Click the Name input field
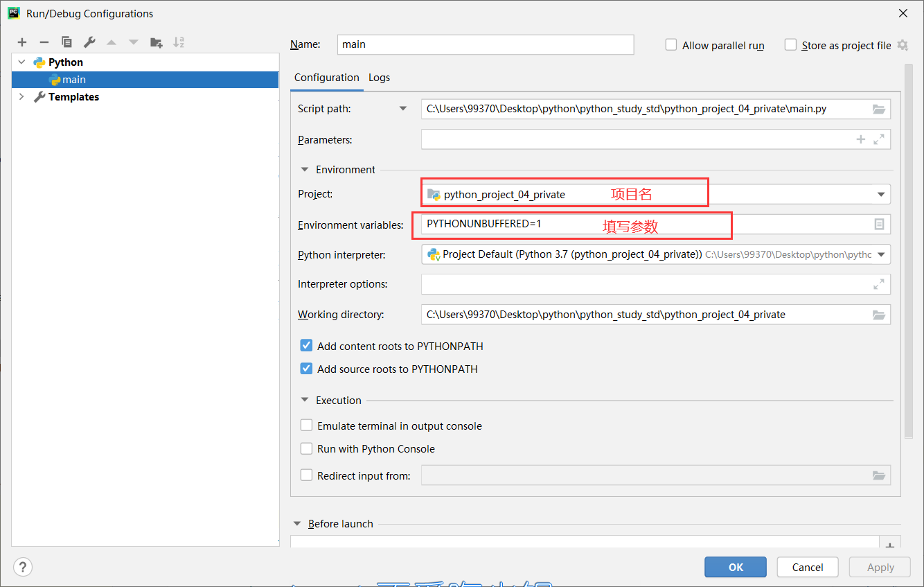 485,44
